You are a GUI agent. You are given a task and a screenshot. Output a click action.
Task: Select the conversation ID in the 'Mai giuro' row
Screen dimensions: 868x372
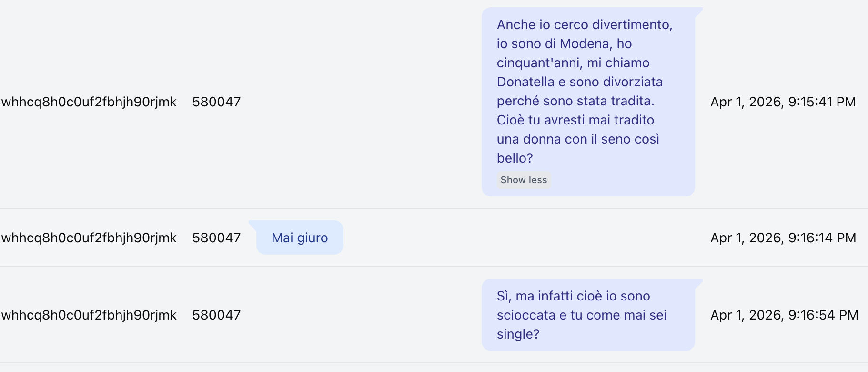tap(89, 238)
